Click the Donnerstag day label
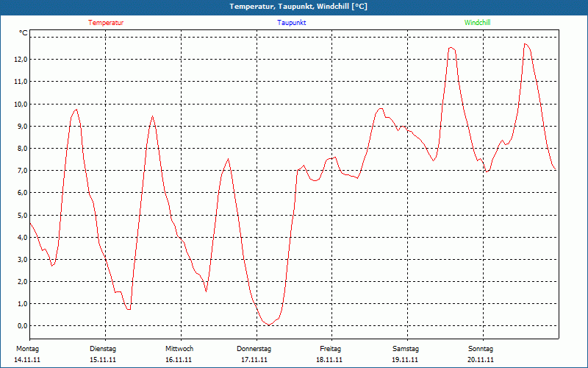Screen dimensions: 588x368 click(254, 349)
